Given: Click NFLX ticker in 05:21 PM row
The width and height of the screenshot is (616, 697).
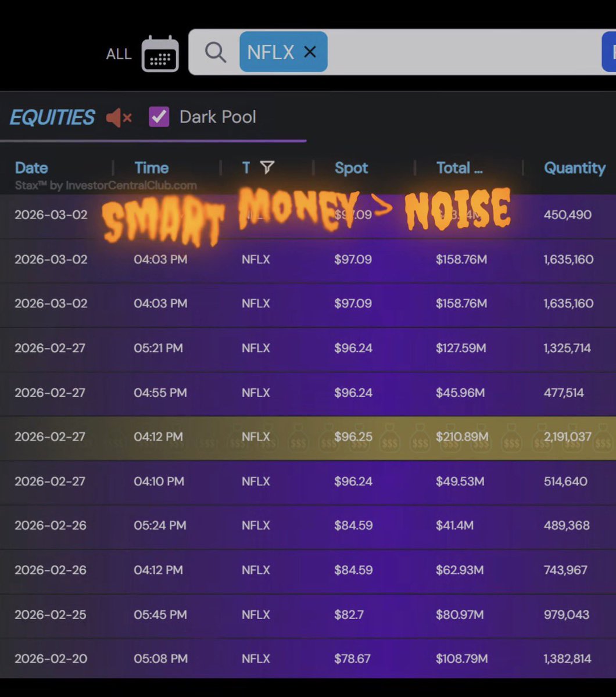Looking at the screenshot, I should pyautogui.click(x=256, y=348).
